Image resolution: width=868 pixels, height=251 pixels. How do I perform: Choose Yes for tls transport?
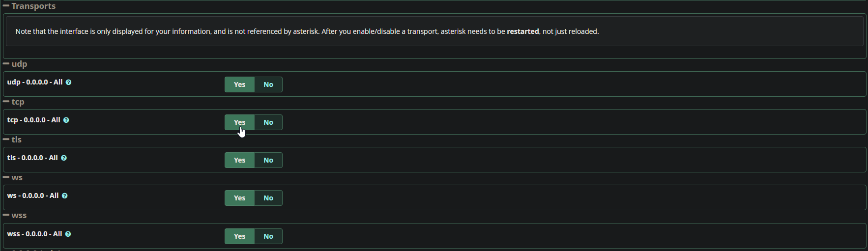pyautogui.click(x=239, y=160)
